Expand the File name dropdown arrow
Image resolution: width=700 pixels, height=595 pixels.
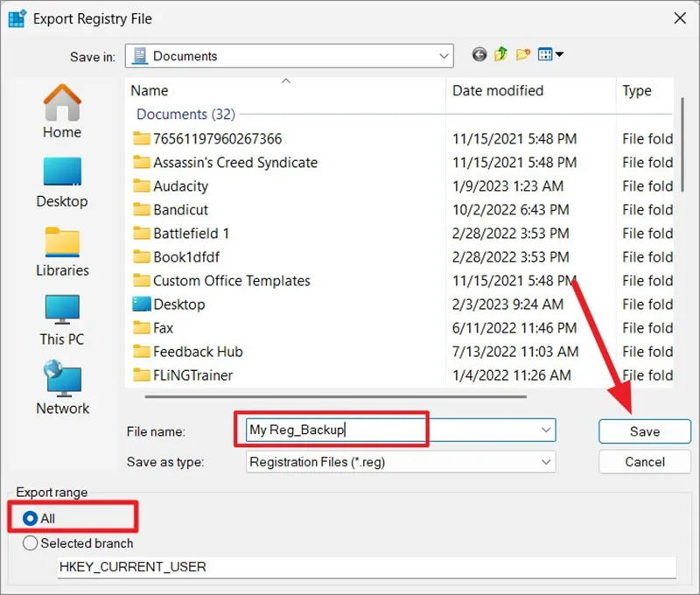(x=545, y=430)
